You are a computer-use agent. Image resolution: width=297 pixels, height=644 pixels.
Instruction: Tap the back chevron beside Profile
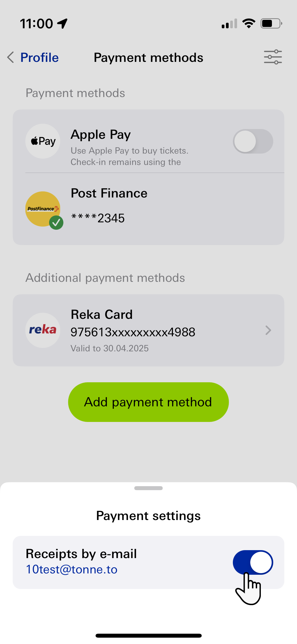pyautogui.click(x=11, y=57)
